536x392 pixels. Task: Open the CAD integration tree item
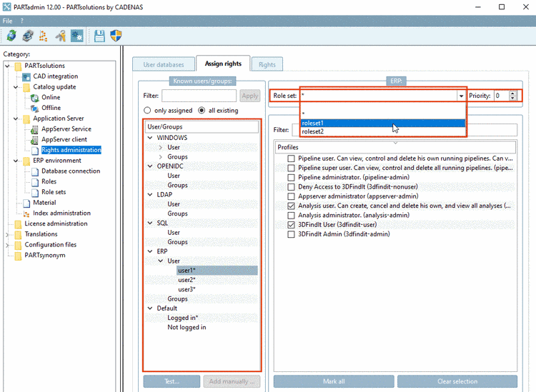[55, 76]
